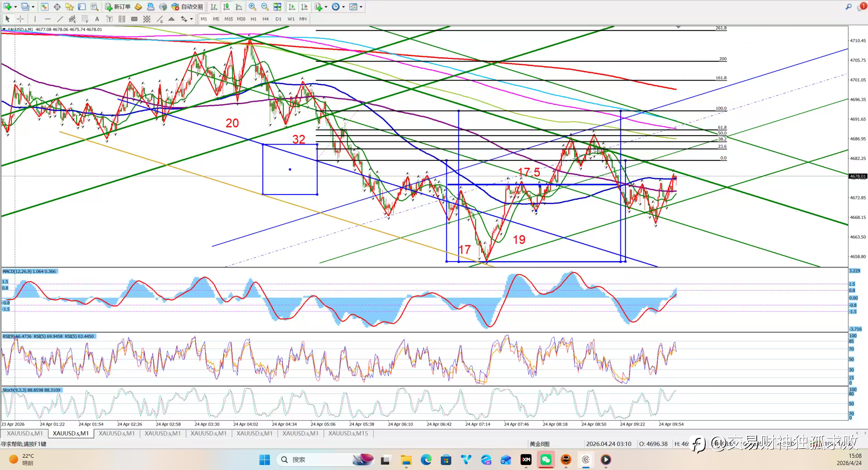Draw a trendline with the line tool
Image resolution: width=868 pixels, height=470 pixels.
pos(60,19)
